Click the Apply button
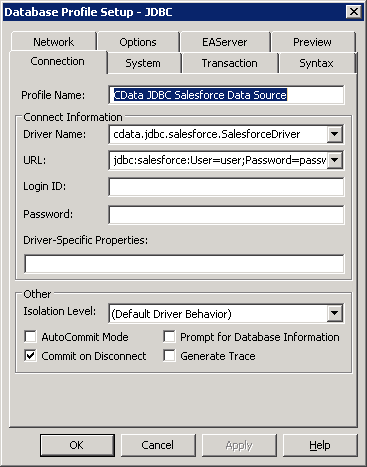 click(x=239, y=445)
